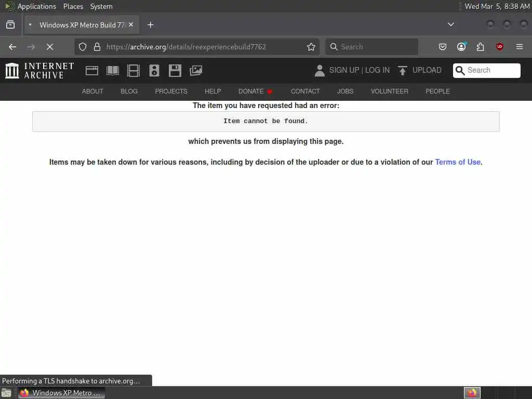Open the PROJECTS nav item
This screenshot has width=532, height=399.
click(171, 91)
